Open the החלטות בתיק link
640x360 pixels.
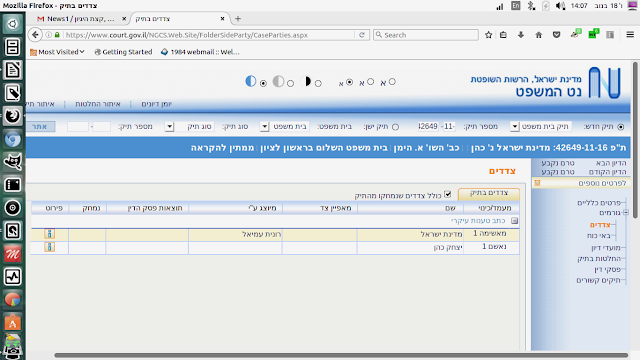[x=599, y=258]
